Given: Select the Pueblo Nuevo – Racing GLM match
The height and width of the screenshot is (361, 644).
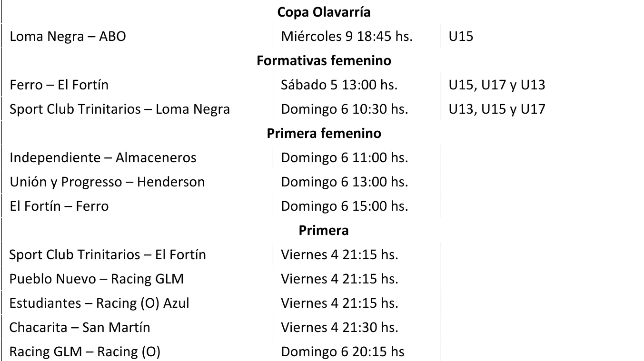Looking at the screenshot, I should (x=96, y=279).
